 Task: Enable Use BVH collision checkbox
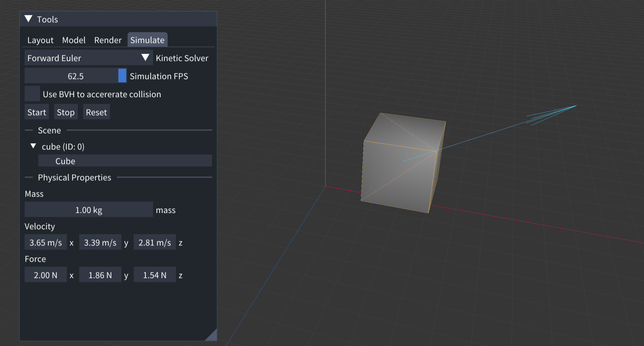(x=32, y=94)
